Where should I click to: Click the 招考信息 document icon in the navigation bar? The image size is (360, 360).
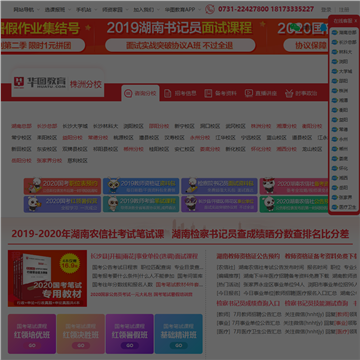pyautogui.click(x=168, y=93)
